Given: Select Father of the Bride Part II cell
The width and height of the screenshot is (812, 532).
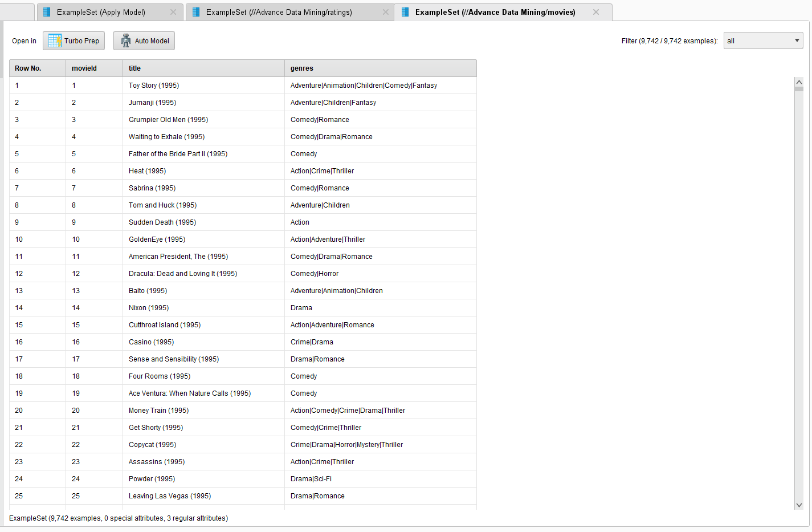Looking at the screenshot, I should [x=203, y=154].
